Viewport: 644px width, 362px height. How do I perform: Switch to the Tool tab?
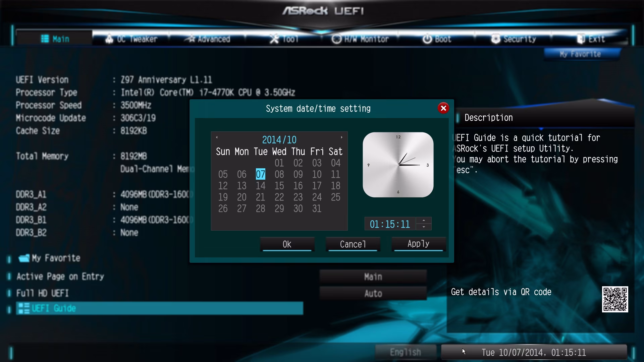(283, 39)
